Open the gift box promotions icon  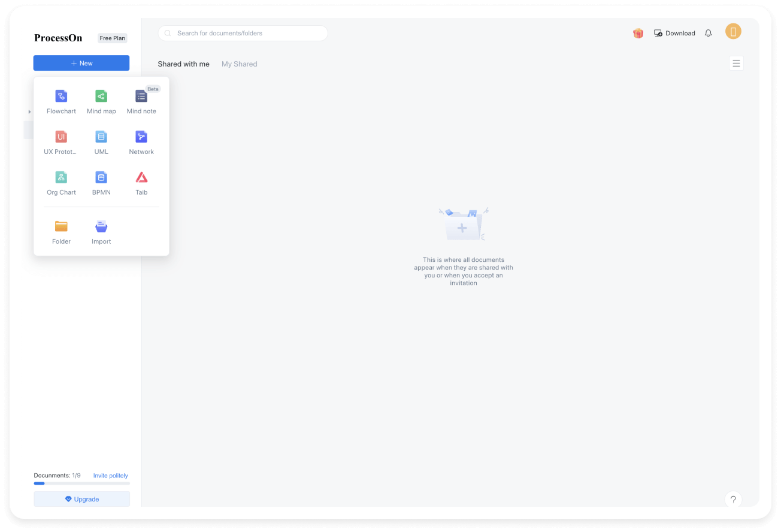[x=638, y=34]
